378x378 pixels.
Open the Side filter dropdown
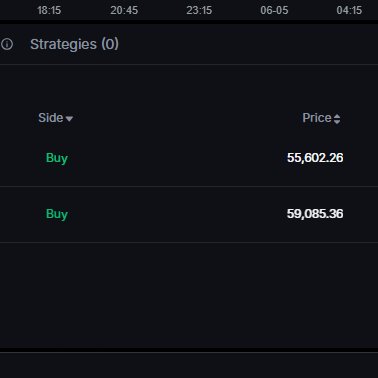pyautogui.click(x=56, y=118)
